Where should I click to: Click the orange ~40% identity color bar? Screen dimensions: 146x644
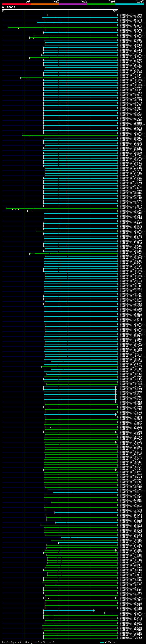[x=45, y=4]
